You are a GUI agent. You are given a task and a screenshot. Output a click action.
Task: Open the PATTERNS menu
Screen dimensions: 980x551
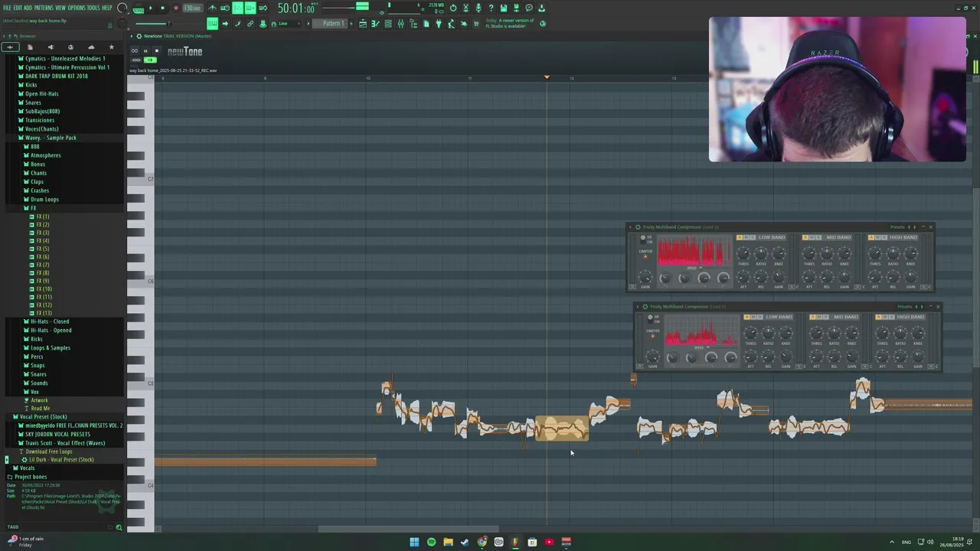click(44, 8)
